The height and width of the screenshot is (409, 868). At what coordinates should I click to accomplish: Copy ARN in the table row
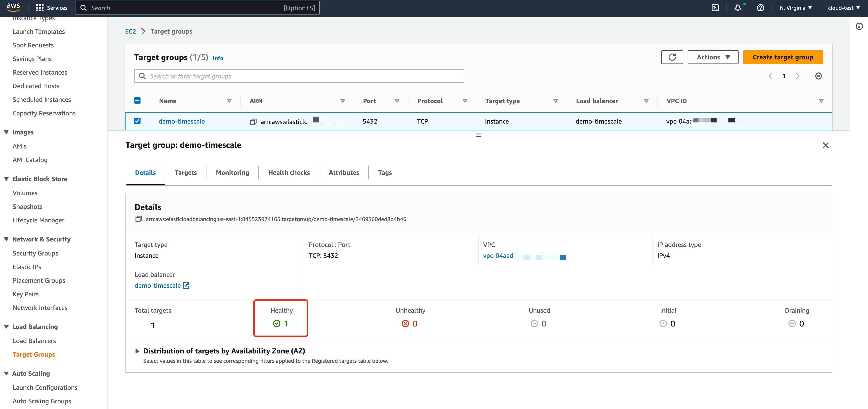click(253, 122)
